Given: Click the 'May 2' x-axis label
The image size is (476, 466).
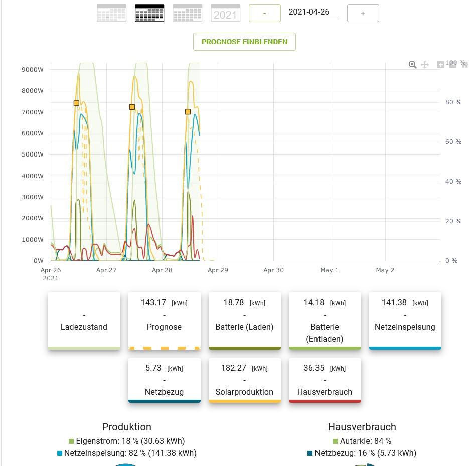Looking at the screenshot, I should pyautogui.click(x=385, y=270).
